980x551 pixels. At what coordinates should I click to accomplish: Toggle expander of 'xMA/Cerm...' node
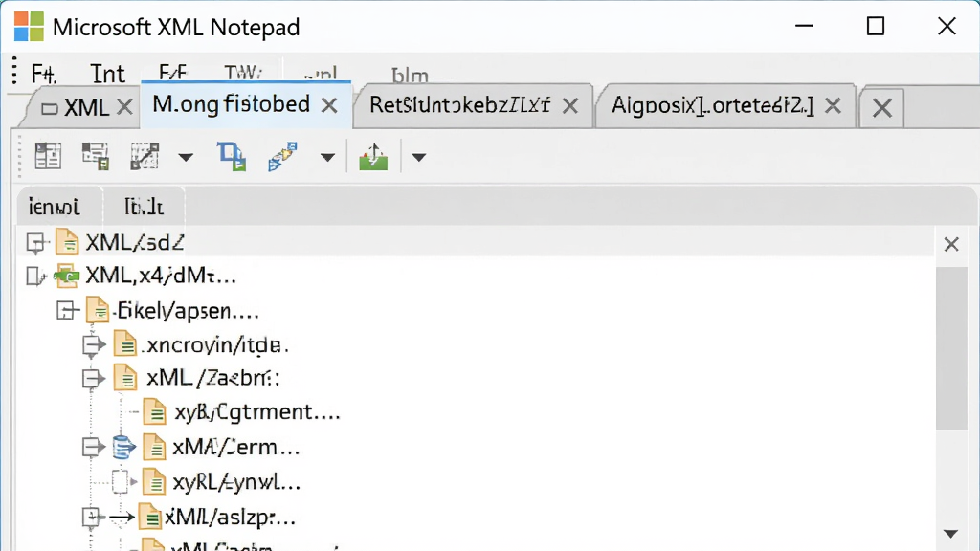click(94, 447)
